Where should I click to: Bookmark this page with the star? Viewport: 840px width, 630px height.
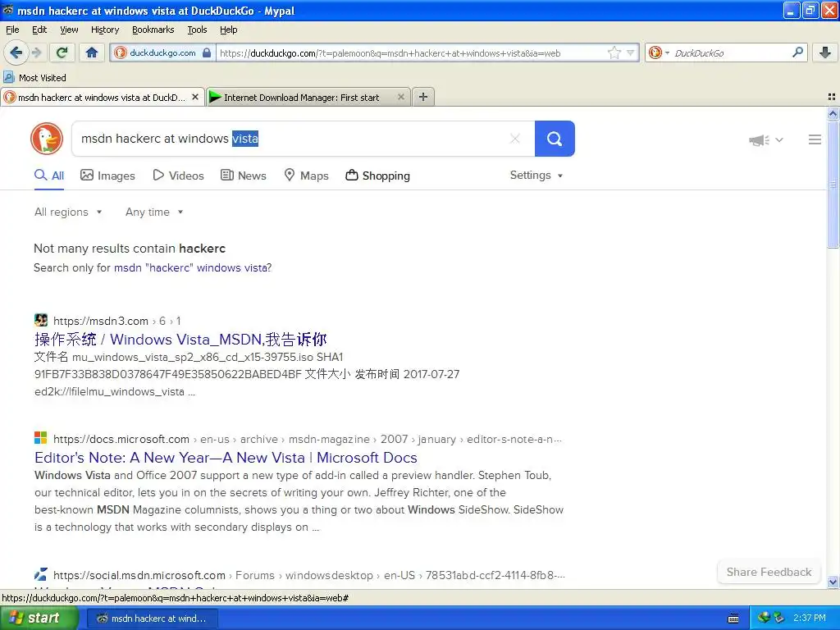click(614, 52)
